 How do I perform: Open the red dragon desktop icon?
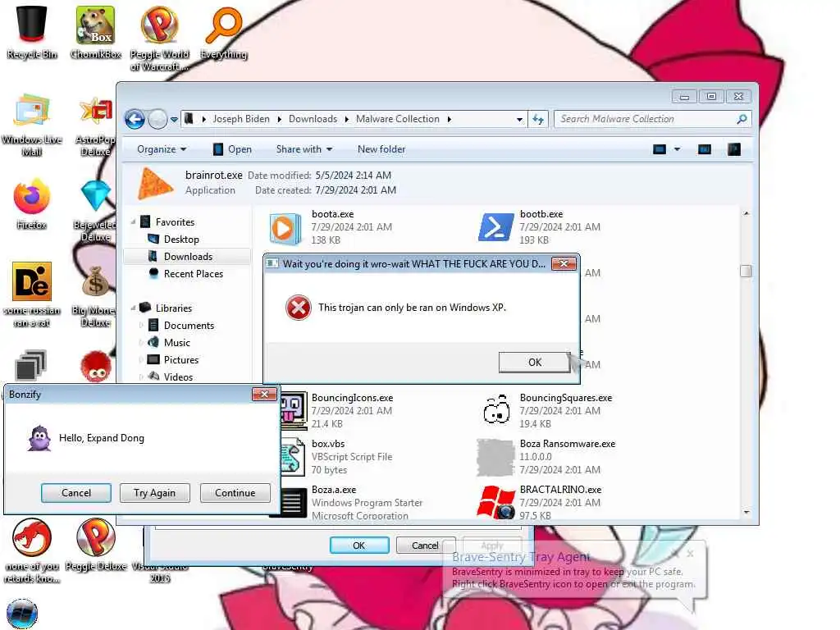32,550
